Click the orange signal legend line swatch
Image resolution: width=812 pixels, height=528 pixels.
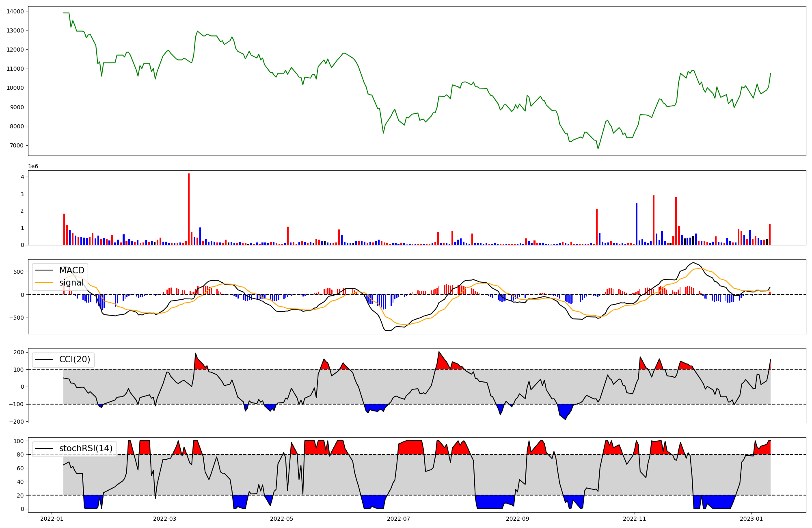(x=44, y=283)
